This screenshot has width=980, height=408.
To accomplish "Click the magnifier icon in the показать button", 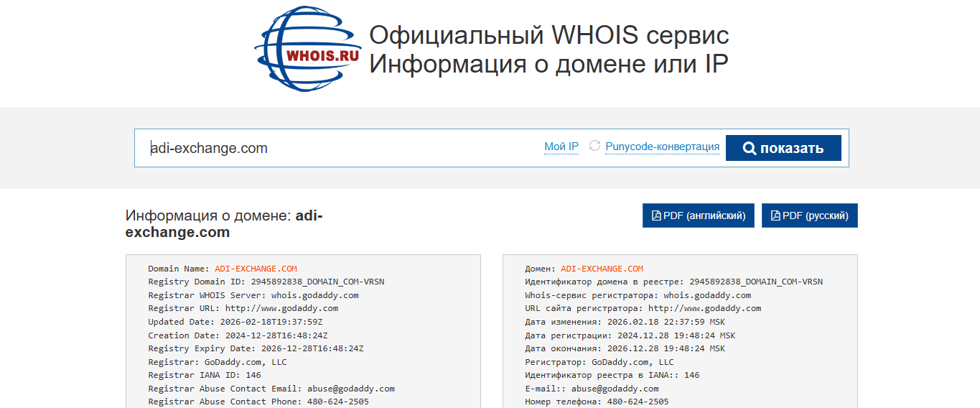I will (750, 149).
